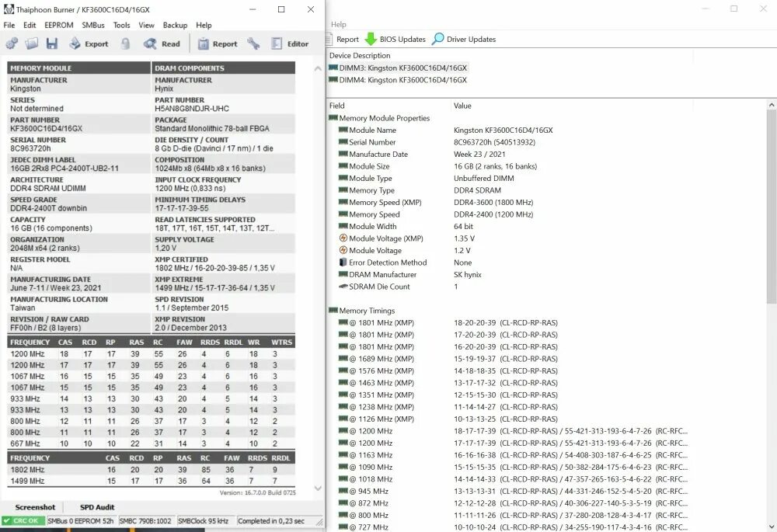Open the EEPROM menu

pyautogui.click(x=59, y=25)
